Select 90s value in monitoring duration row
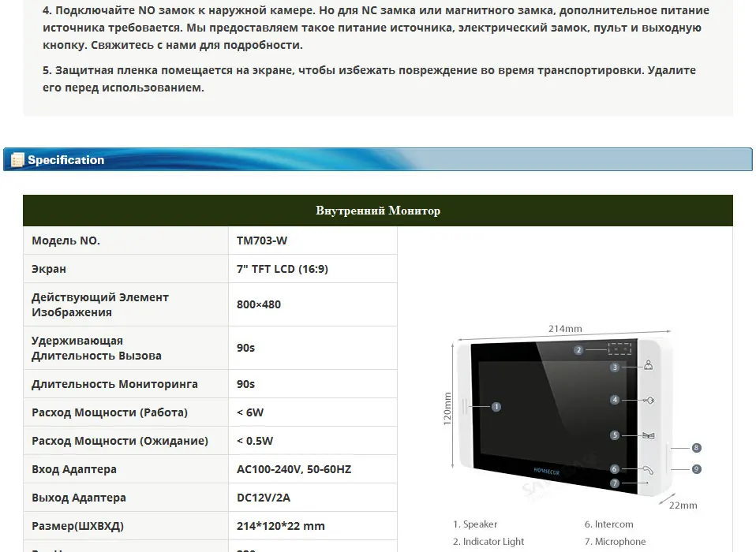 pyautogui.click(x=245, y=384)
